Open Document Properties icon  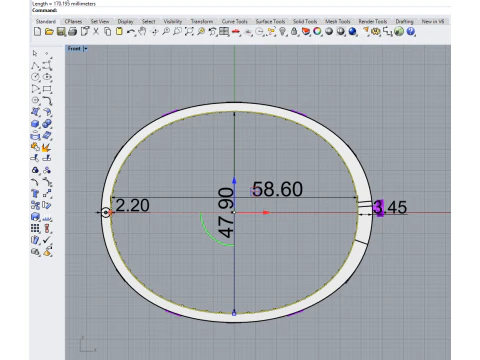(85, 32)
